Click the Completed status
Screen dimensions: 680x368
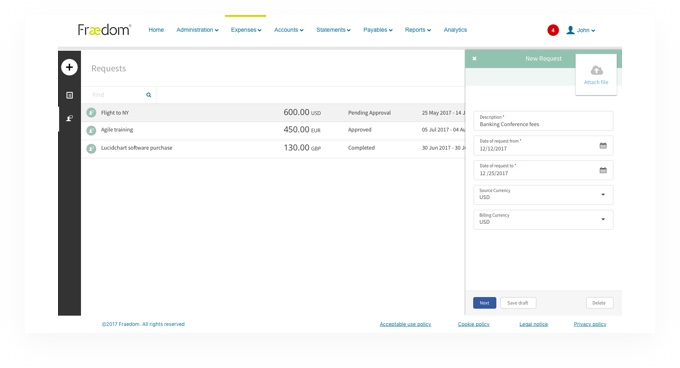pyautogui.click(x=361, y=148)
